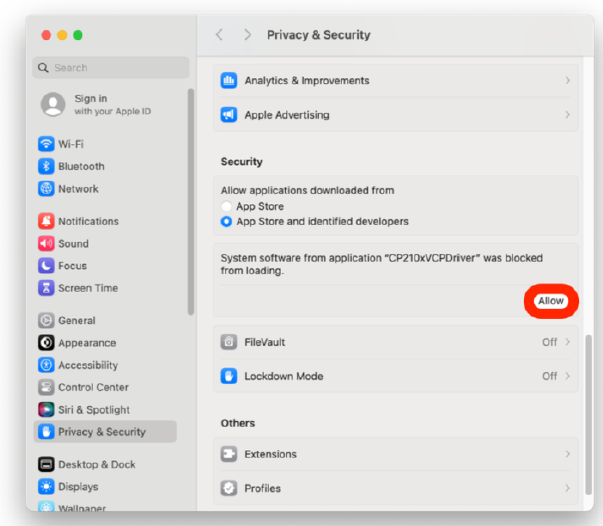The height and width of the screenshot is (526, 603).
Task: Expand the FileVault row chevron
Action: pos(568,342)
